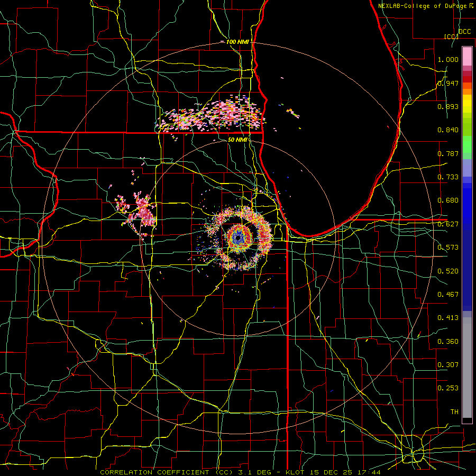Click the 0.520 scale value
The width and height of the screenshot is (476, 476).
(448, 271)
